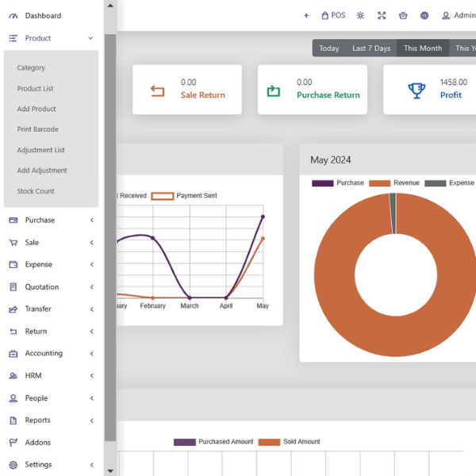Click the Sale cart icon in sidebar
This screenshot has width=476, height=476.
[x=13, y=243]
